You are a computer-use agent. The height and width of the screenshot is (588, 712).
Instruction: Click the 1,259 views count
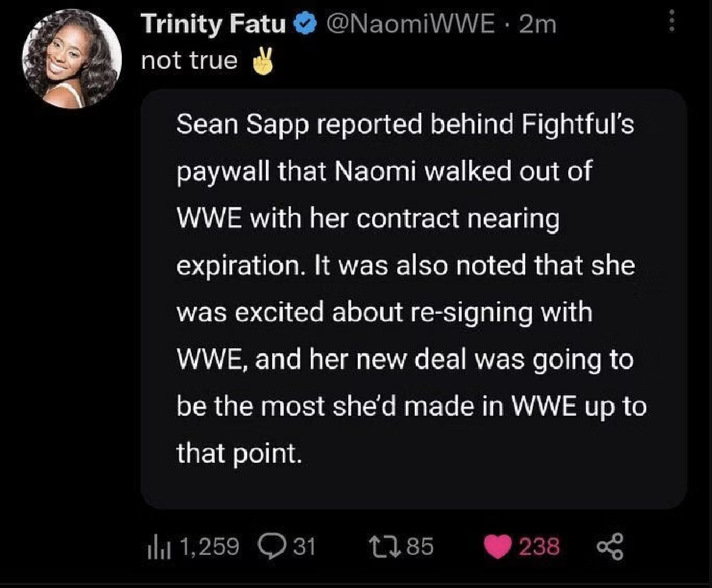point(210,547)
